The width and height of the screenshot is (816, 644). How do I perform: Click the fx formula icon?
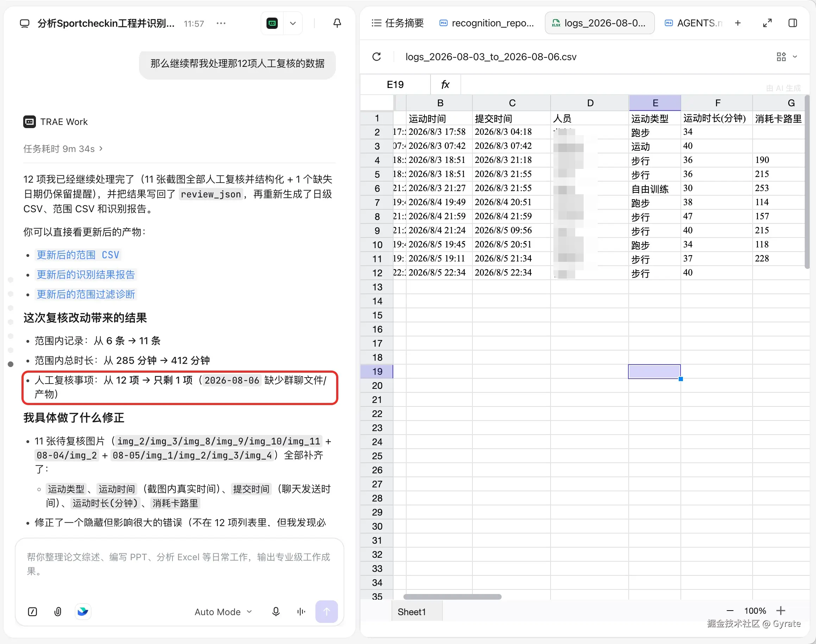click(x=445, y=84)
